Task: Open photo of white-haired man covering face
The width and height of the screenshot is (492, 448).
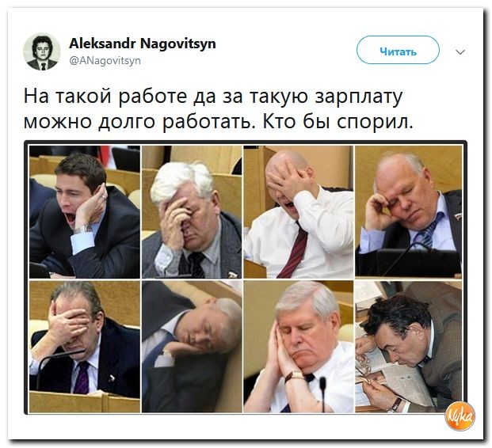Action: pyautogui.click(x=192, y=212)
